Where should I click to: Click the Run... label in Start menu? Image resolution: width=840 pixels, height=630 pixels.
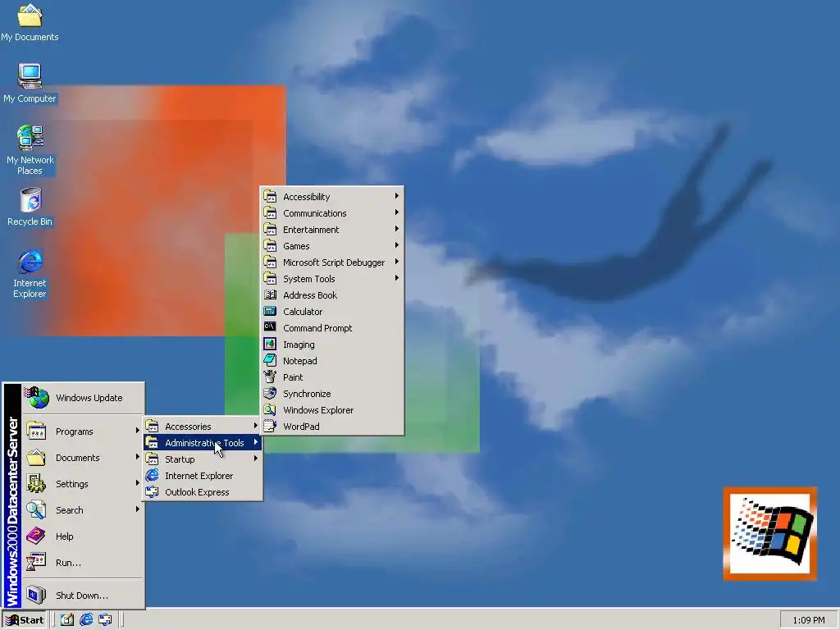click(x=69, y=563)
